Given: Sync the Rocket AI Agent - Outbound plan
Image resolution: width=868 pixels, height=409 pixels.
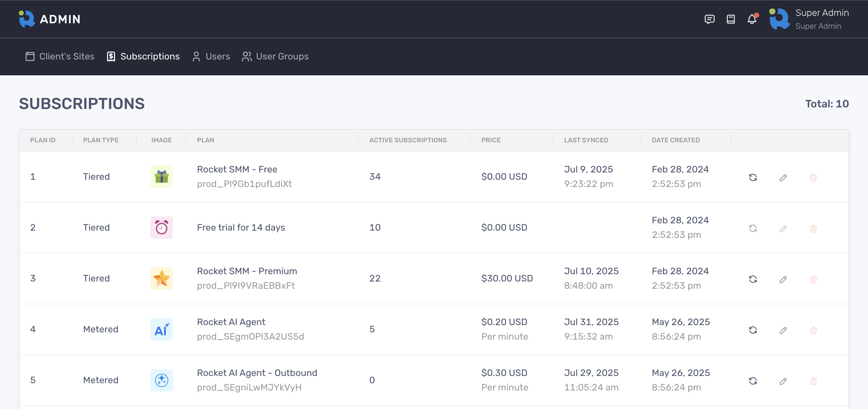Looking at the screenshot, I should [x=753, y=381].
